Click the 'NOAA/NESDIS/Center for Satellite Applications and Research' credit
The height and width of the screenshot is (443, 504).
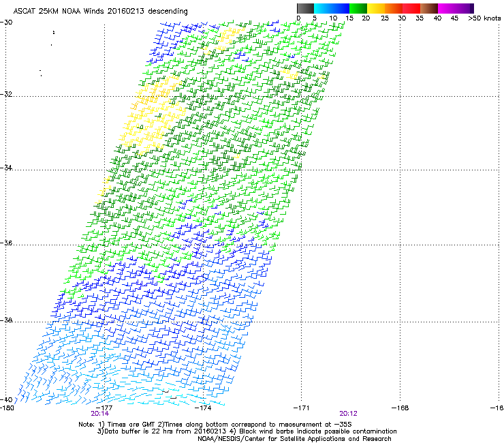pos(294,439)
